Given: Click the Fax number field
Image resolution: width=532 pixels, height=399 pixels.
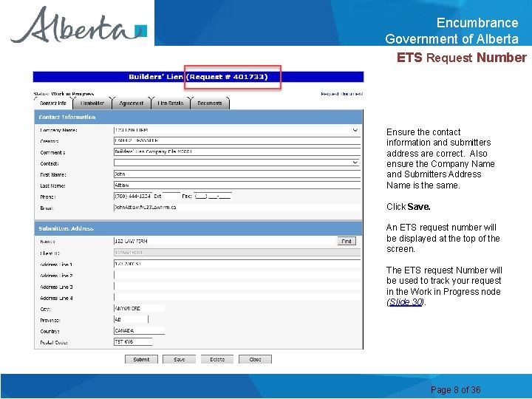Looking at the screenshot, I should 213,196.
